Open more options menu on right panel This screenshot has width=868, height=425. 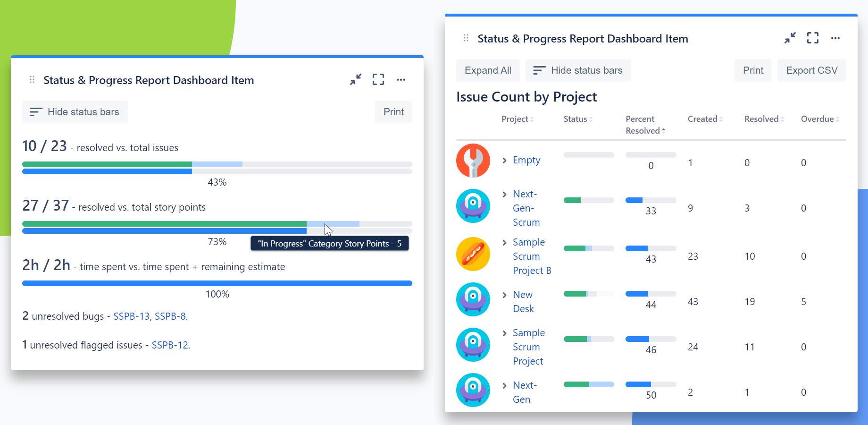pos(835,38)
